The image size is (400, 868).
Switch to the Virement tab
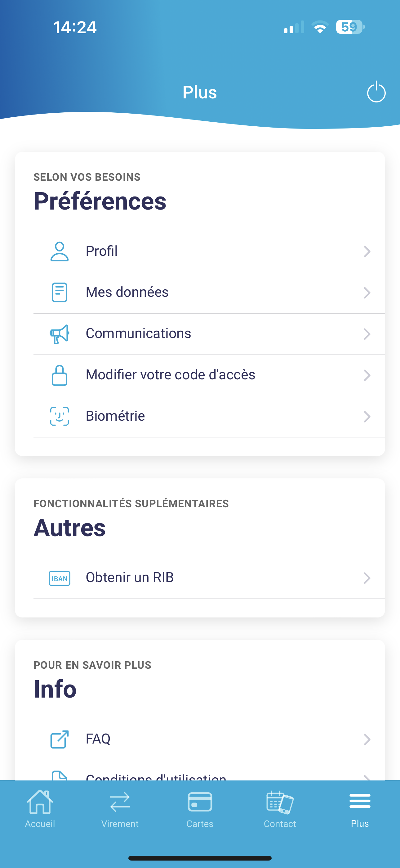coord(120,809)
